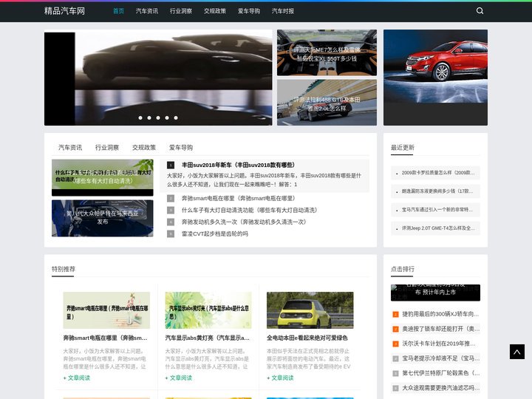Open the 评测天际ME7 interior thumbnail
Image resolution: width=532 pixels, height=399 pixels.
tap(327, 52)
